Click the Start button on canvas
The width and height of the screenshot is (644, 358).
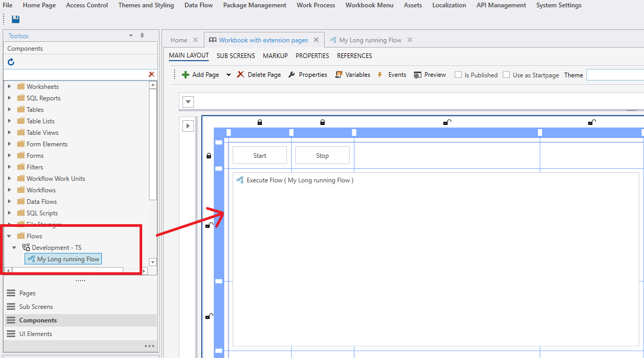(260, 155)
